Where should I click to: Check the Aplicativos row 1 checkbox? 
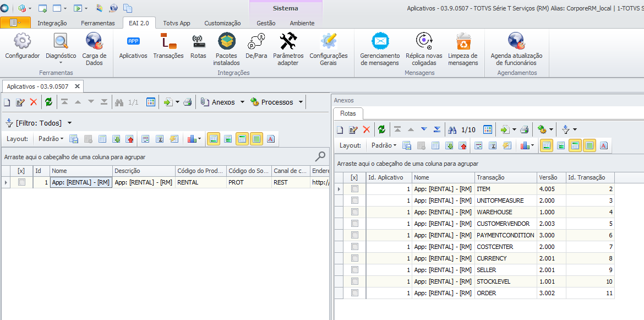(x=22, y=182)
